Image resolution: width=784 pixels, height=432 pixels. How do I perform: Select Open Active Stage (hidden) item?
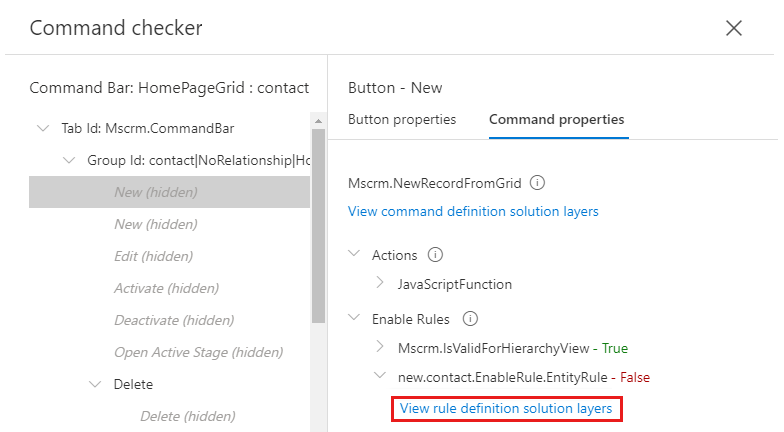[198, 352]
